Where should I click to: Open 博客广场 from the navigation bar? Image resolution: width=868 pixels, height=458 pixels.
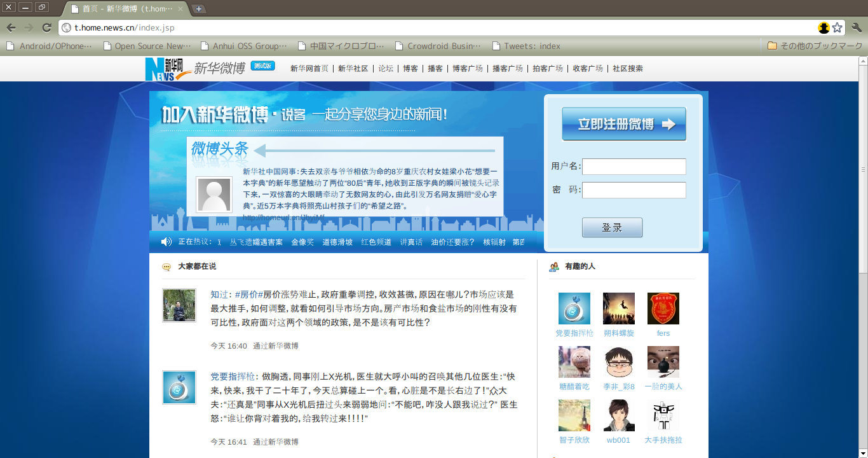(x=468, y=69)
